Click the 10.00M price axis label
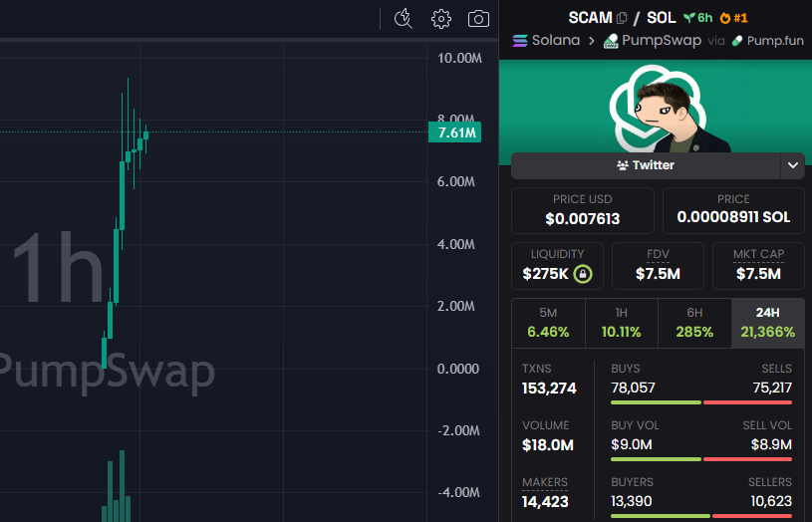812x522 pixels. (459, 58)
